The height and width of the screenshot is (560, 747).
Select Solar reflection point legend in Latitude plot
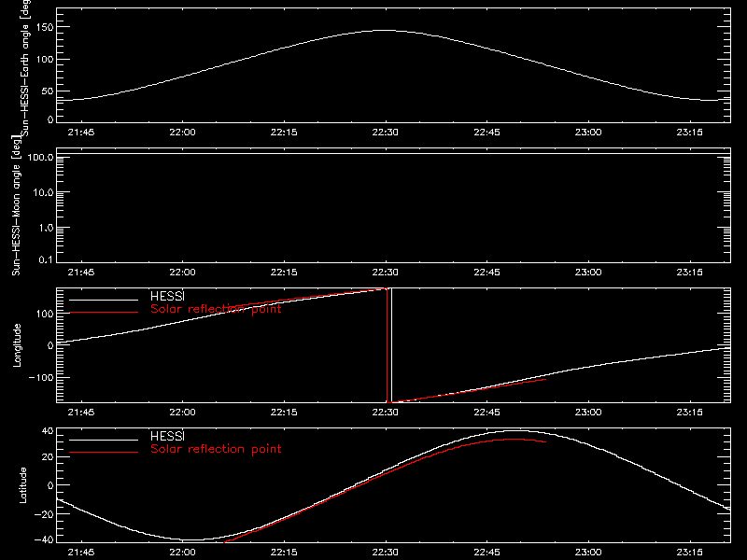(x=216, y=449)
